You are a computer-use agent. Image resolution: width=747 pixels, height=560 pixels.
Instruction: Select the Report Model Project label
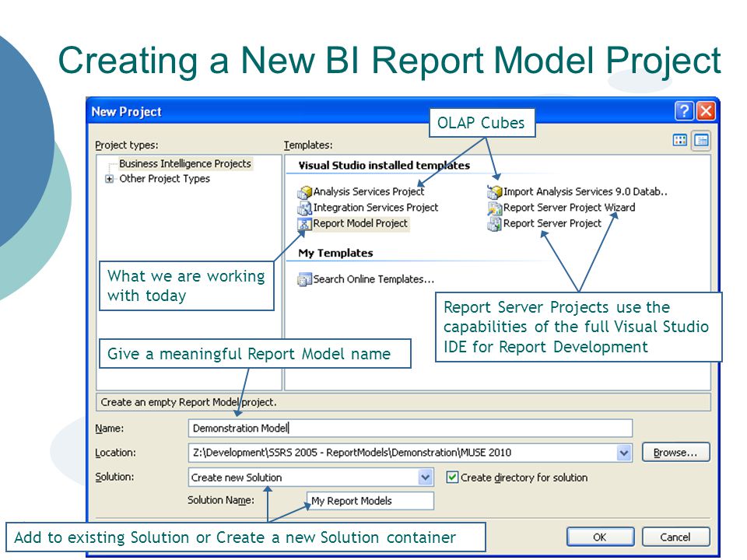point(360,223)
